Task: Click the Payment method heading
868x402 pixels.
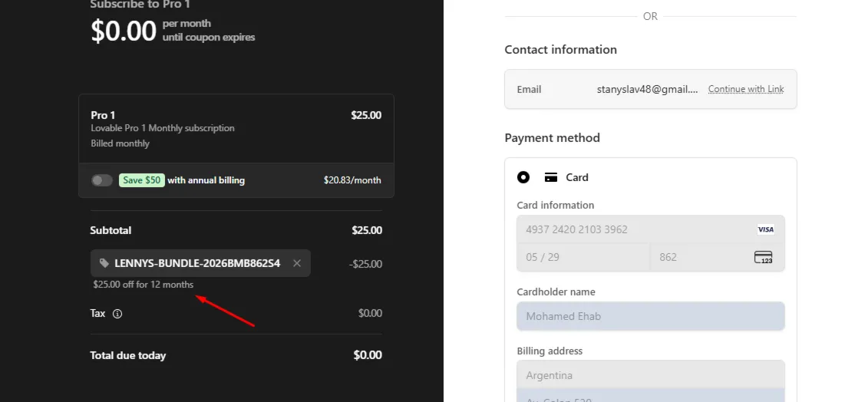Action: tap(553, 137)
